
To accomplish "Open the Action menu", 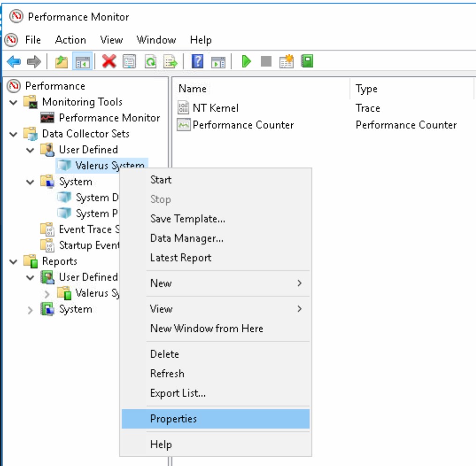I will pyautogui.click(x=71, y=40).
